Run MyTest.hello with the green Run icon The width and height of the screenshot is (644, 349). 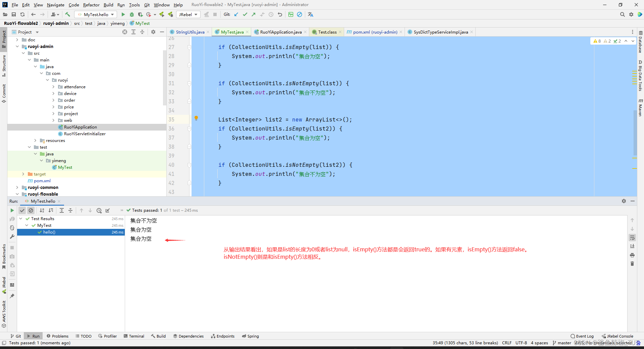[123, 14]
